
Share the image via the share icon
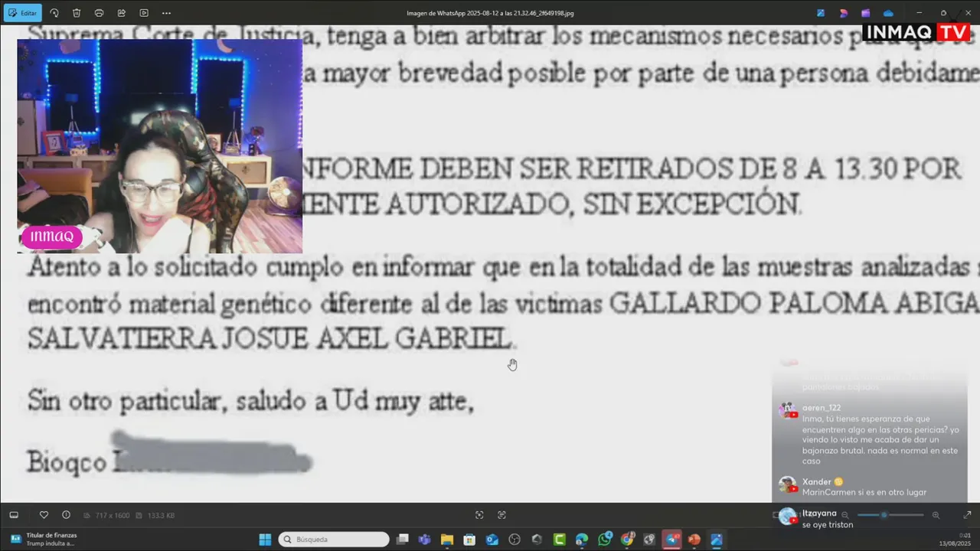(x=122, y=13)
